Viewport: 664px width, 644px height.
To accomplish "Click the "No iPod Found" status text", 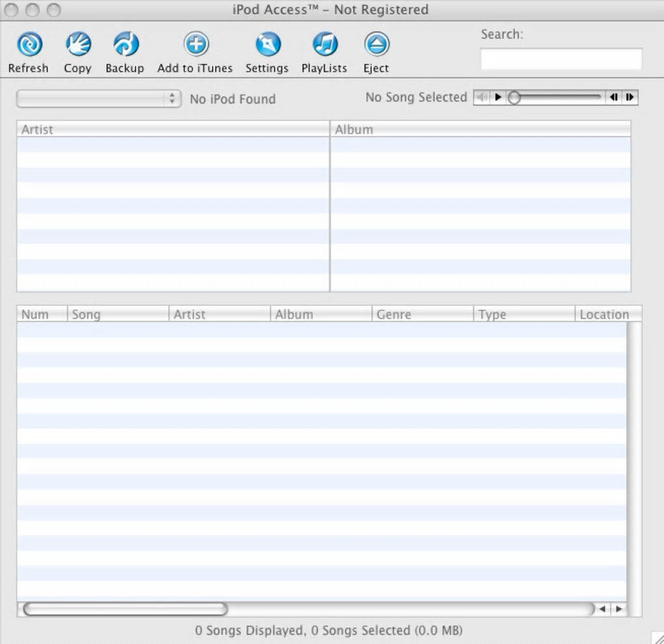I will click(x=232, y=99).
